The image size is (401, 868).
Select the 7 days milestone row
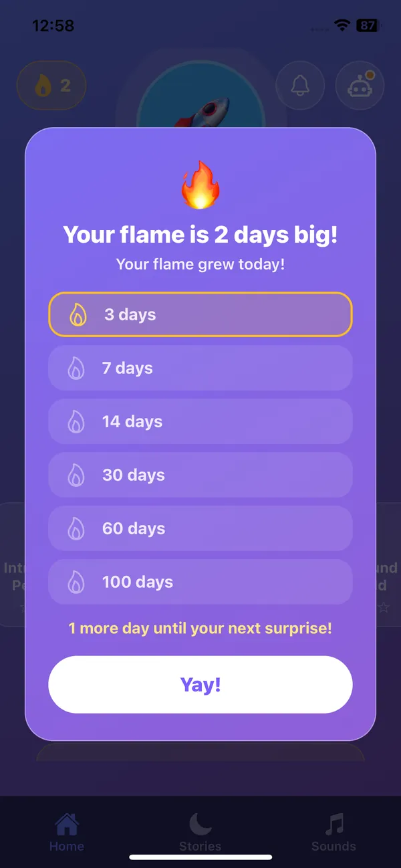(x=200, y=368)
